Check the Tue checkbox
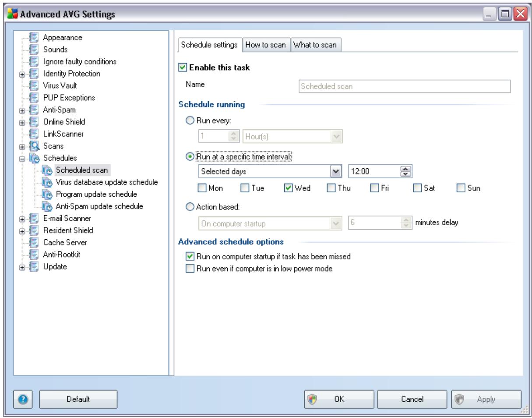 tap(244, 188)
